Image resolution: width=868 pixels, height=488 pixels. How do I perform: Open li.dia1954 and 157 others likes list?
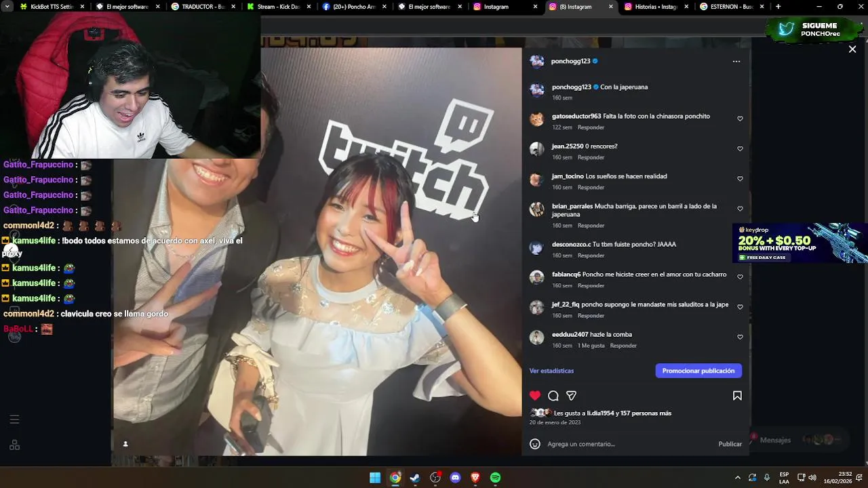[x=612, y=413]
